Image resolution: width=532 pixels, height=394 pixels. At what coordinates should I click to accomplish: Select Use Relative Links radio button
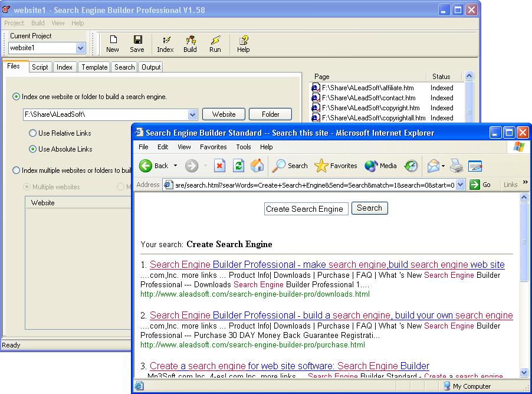click(x=32, y=133)
